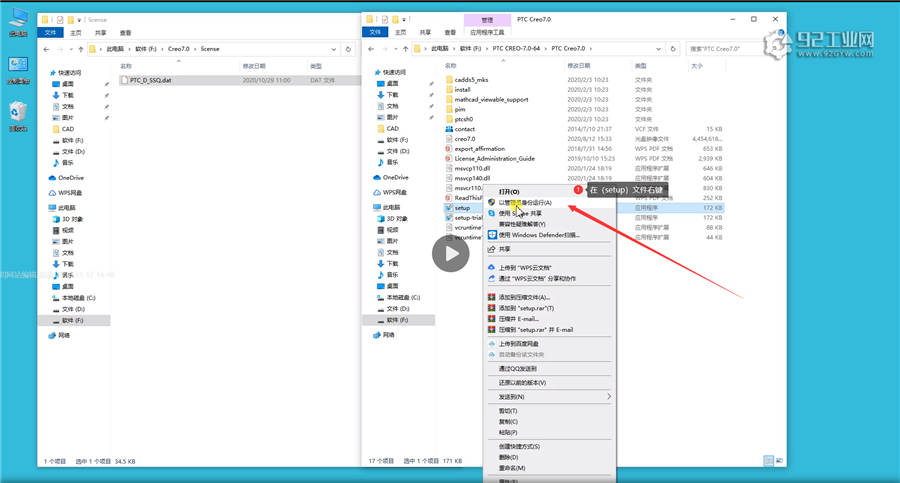Click the PTC CREO-7.0-64 breadcrumb segment
This screenshot has height=483, width=900.
pos(516,49)
